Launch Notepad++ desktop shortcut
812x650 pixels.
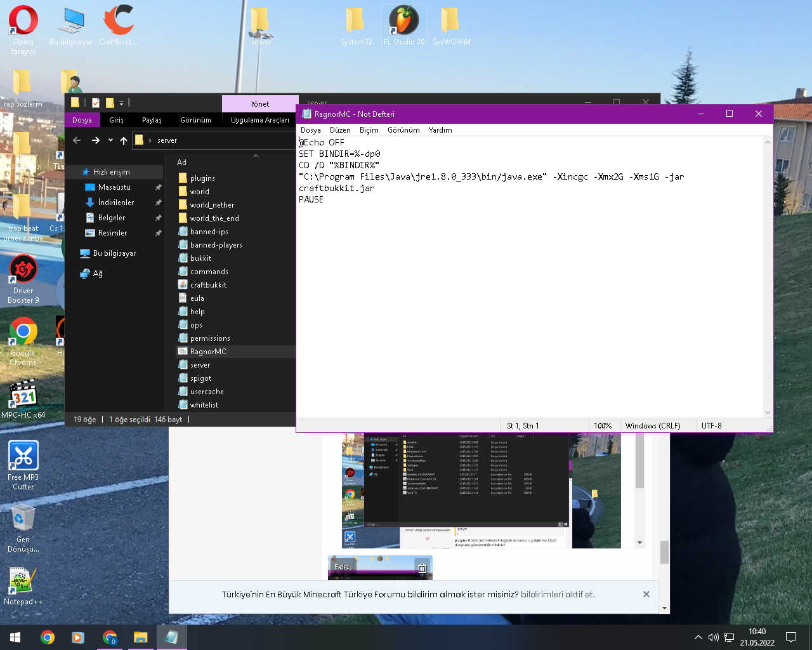tap(23, 585)
